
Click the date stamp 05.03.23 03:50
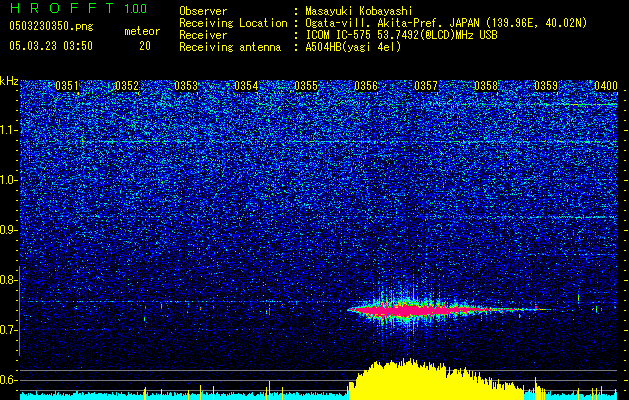click(x=51, y=46)
